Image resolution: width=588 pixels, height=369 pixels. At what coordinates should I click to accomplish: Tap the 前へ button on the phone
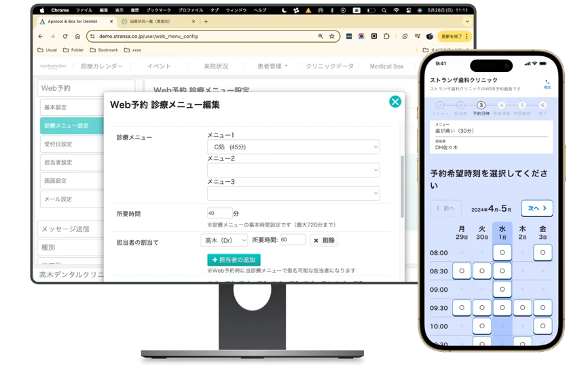click(x=445, y=208)
